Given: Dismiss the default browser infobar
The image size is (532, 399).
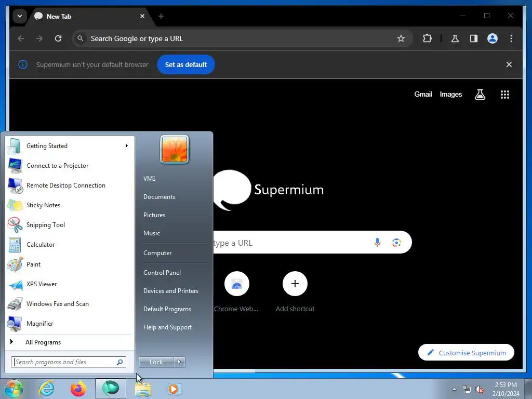Looking at the screenshot, I should point(509,64).
